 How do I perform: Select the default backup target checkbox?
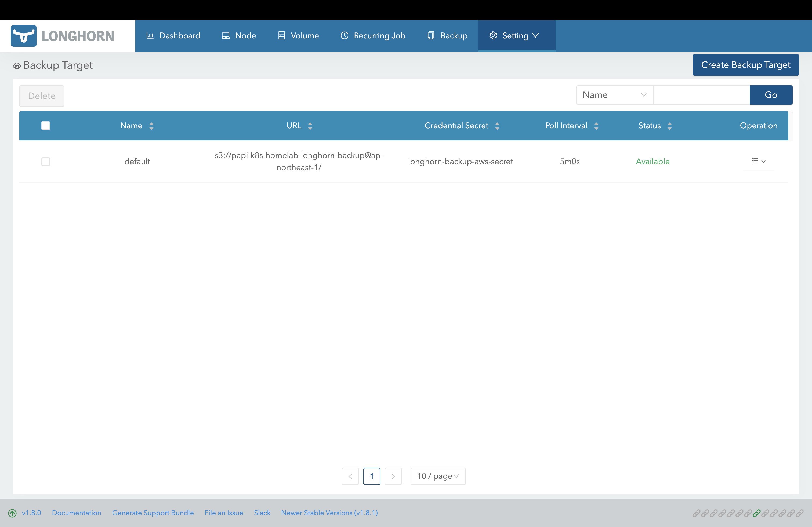click(x=45, y=161)
